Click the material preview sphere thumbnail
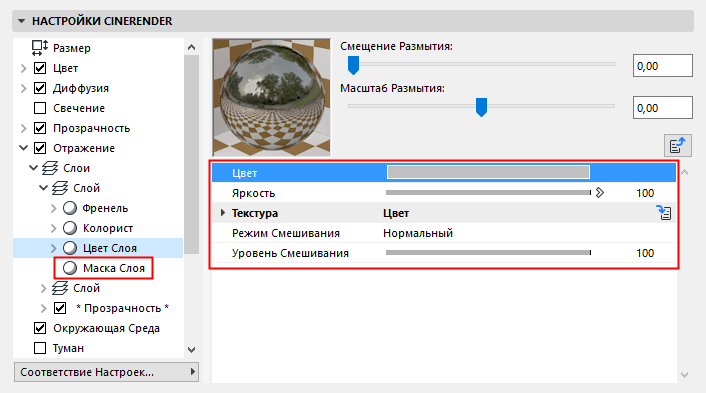This screenshot has height=393, width=706. [x=272, y=97]
